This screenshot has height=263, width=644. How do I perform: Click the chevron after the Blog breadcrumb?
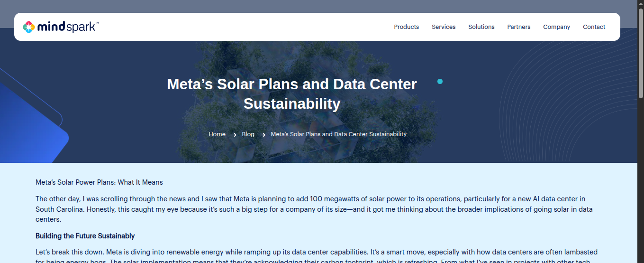tap(264, 135)
